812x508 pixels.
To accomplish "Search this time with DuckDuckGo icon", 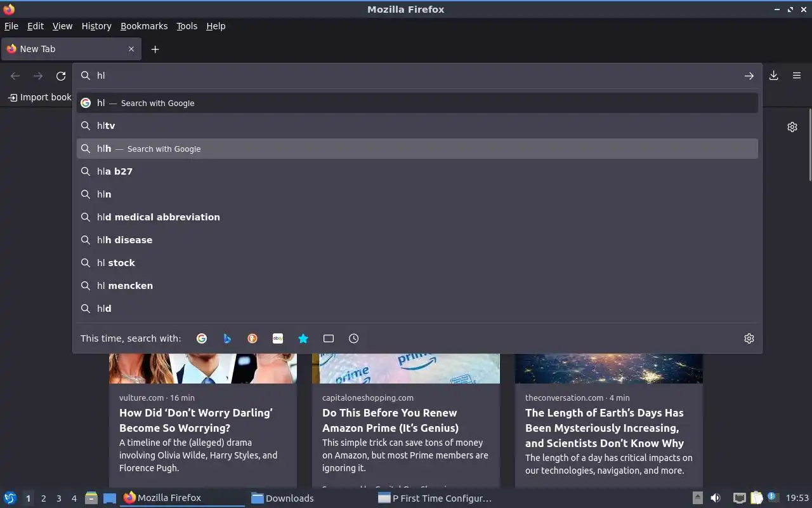I will pos(252,338).
